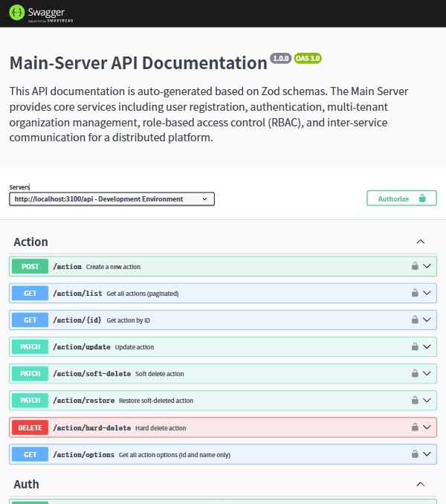This screenshot has height=504, width=446.
Task: Click the OAS 3.0 badge
Action: click(x=308, y=58)
